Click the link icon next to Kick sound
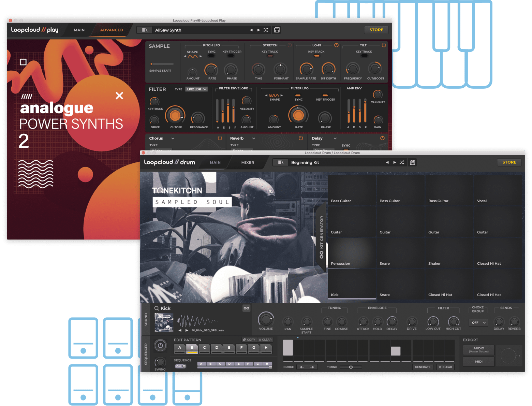 (246, 308)
